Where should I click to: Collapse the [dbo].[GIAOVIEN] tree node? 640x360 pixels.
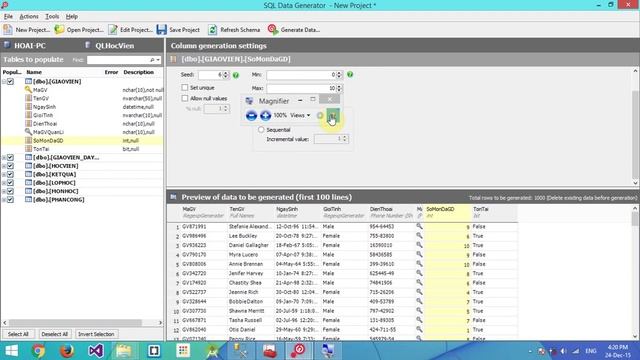[4, 81]
